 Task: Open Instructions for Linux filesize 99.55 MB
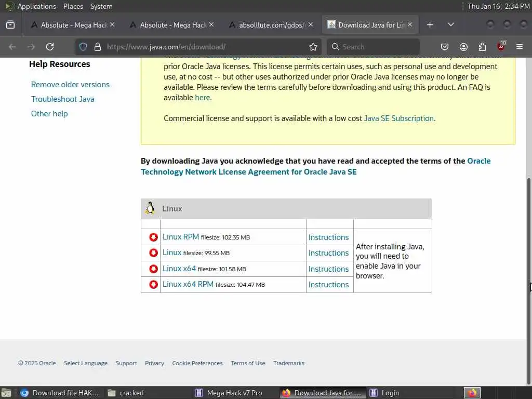click(x=328, y=253)
